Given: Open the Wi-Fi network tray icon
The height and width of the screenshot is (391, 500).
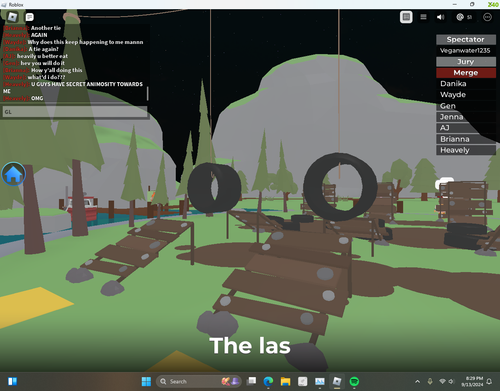Looking at the screenshot, I should point(442,381).
